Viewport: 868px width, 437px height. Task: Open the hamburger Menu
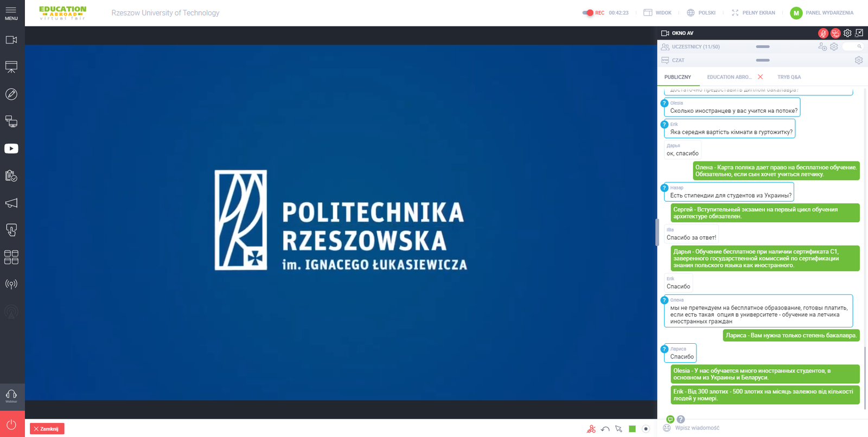point(11,13)
